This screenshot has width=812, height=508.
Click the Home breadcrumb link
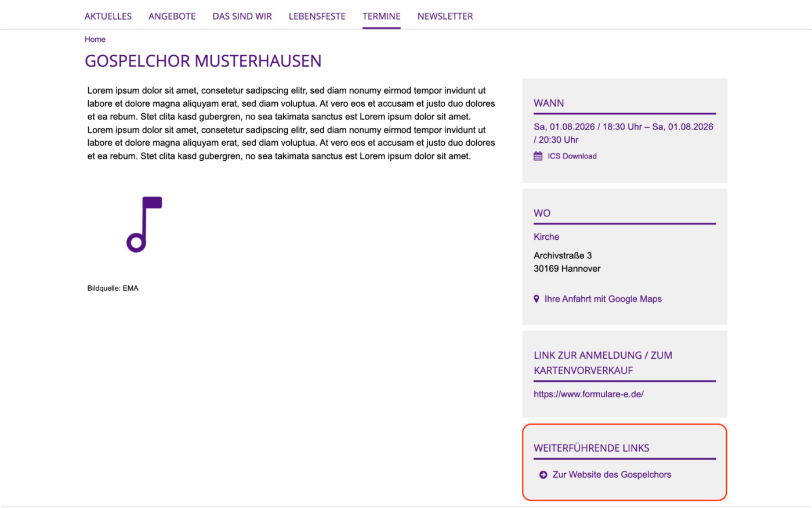(95, 39)
